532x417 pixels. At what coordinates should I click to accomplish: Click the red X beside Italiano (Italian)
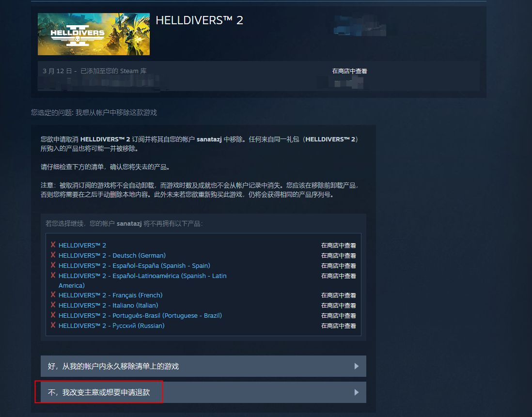click(x=53, y=305)
